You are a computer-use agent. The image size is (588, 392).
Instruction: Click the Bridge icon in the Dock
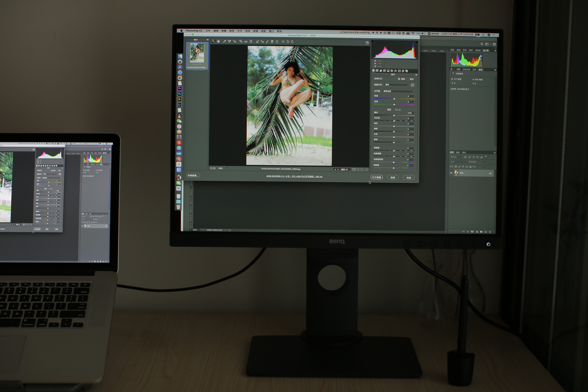[179, 99]
